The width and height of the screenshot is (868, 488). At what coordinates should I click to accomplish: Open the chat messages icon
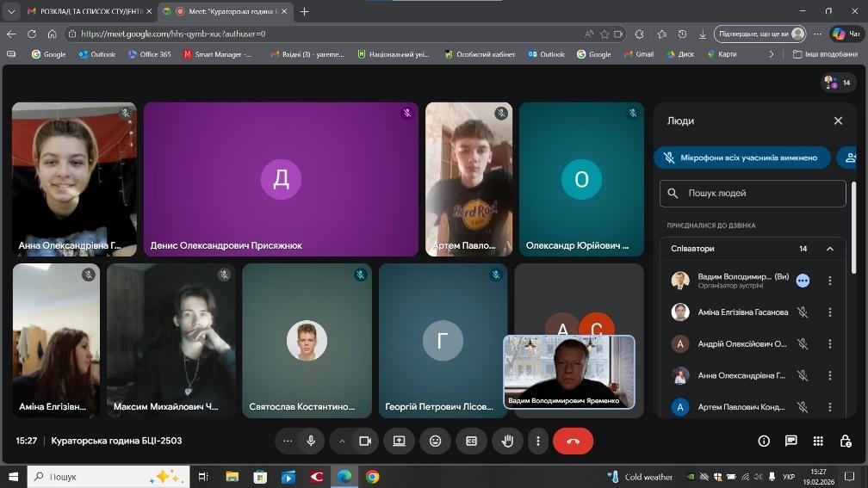point(790,441)
